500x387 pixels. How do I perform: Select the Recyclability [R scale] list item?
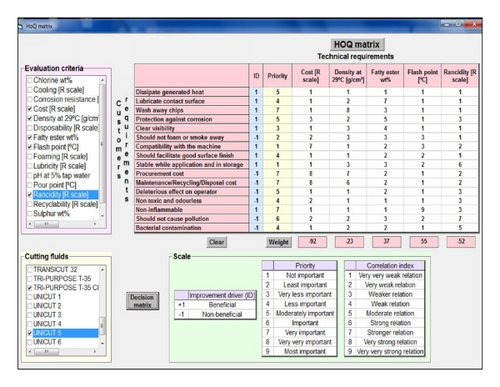point(65,204)
